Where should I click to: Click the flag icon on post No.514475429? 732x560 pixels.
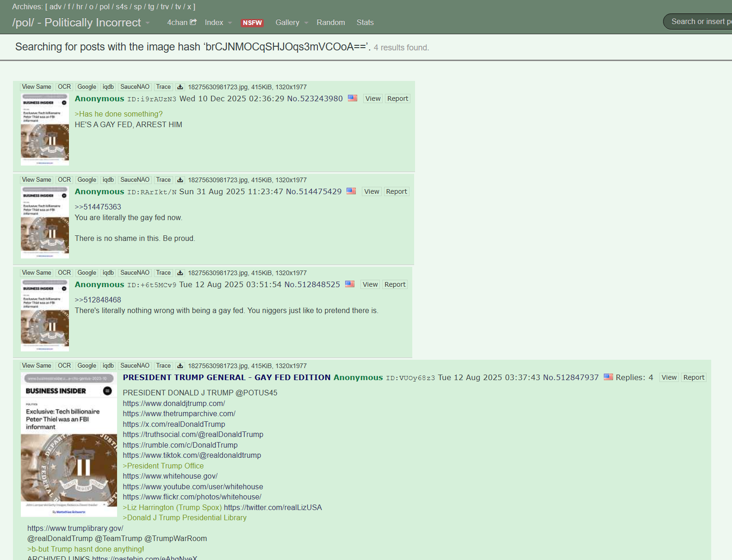tap(351, 191)
